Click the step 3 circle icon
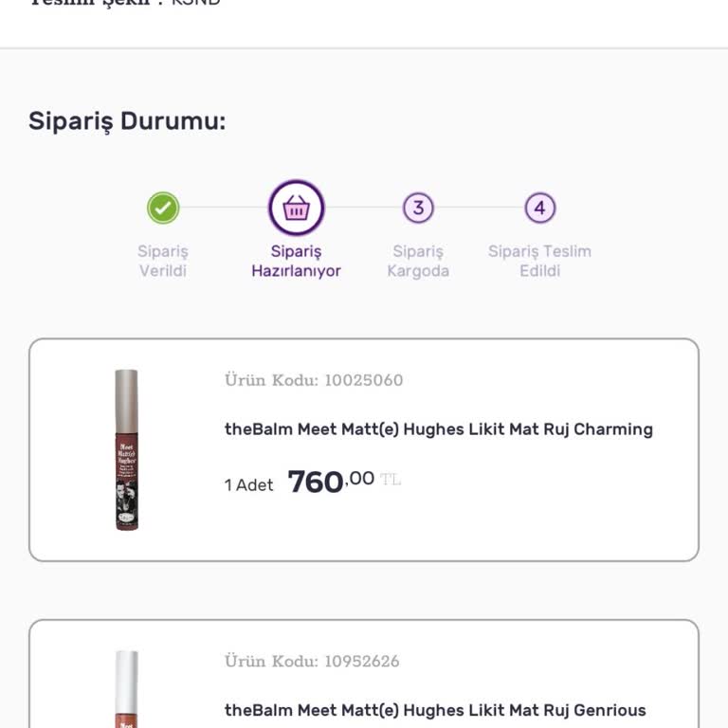728x728 pixels. 418,208
